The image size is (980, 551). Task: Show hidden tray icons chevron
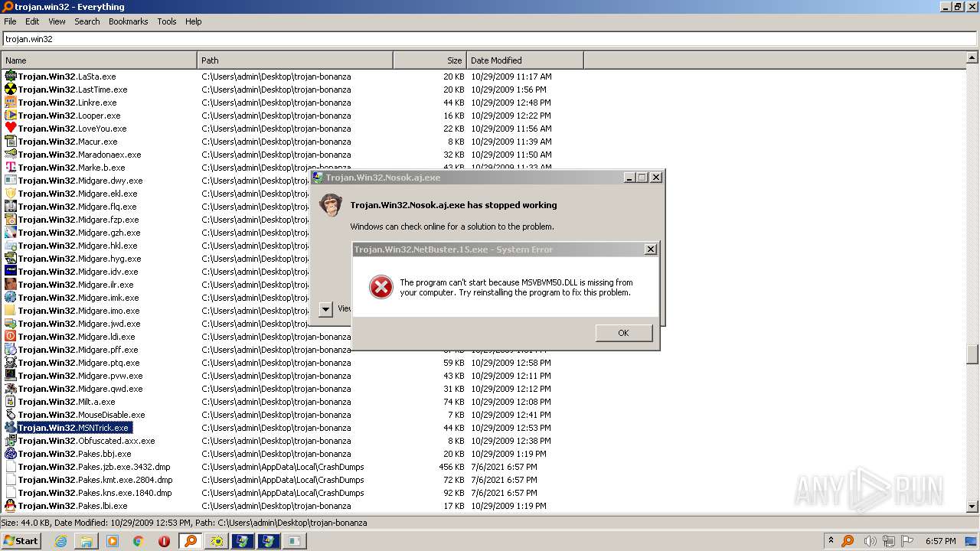click(831, 540)
